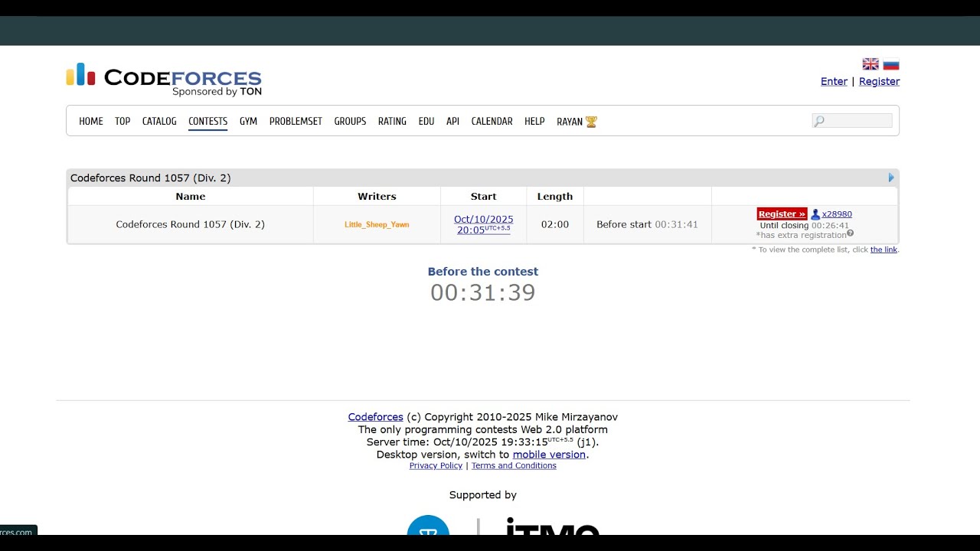
Task: Click the 'Until closing 00:26:41' text
Action: point(805,226)
